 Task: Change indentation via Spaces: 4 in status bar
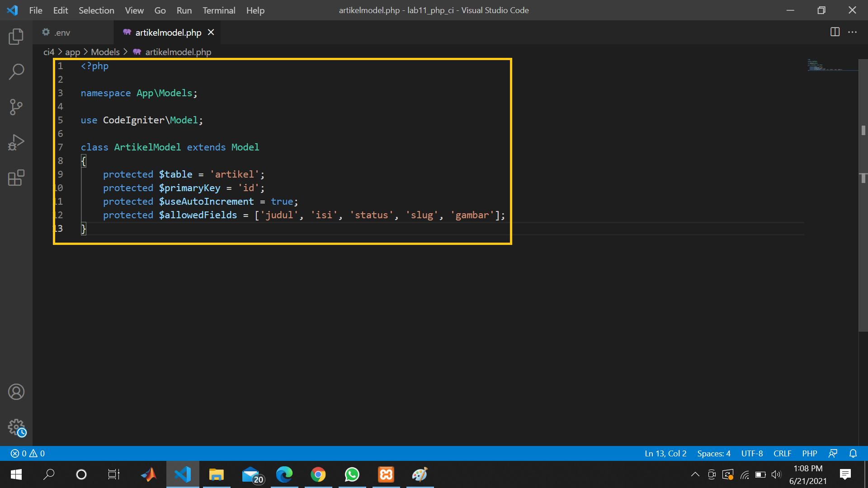click(713, 453)
